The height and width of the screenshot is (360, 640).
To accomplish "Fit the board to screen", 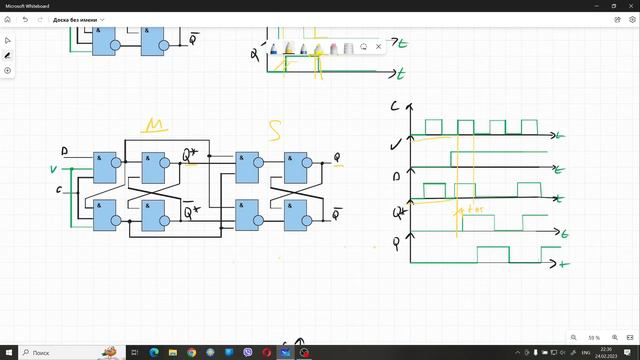I will (630, 338).
